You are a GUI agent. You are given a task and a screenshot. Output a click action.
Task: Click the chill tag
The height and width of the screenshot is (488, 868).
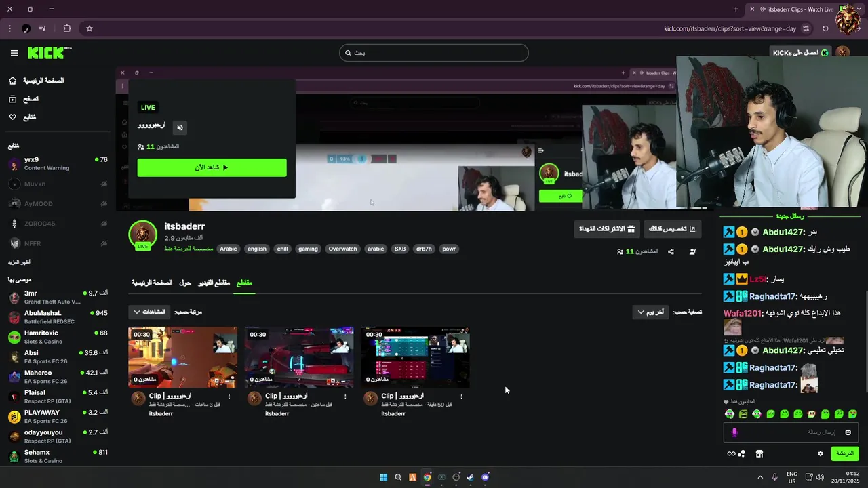282,249
